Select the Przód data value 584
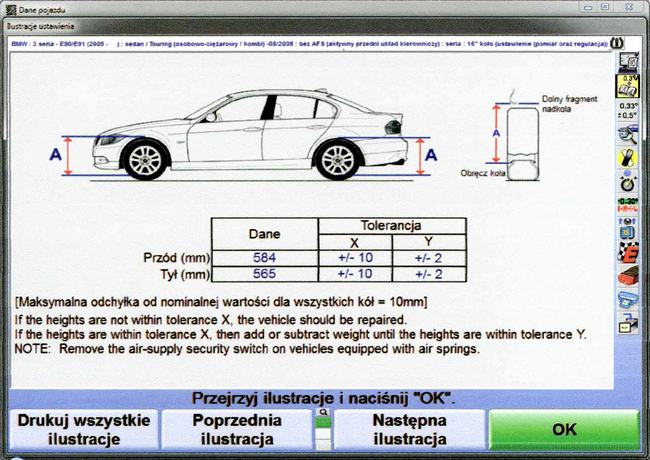 point(263,257)
